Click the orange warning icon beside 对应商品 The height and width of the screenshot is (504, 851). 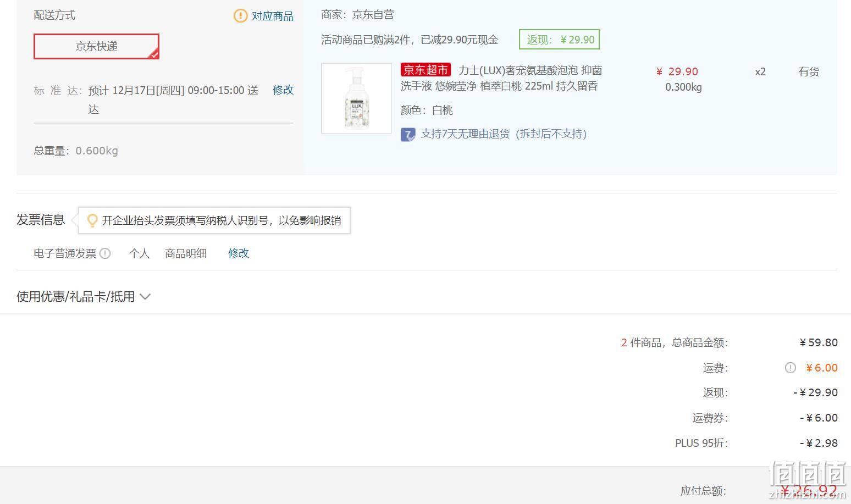[240, 16]
